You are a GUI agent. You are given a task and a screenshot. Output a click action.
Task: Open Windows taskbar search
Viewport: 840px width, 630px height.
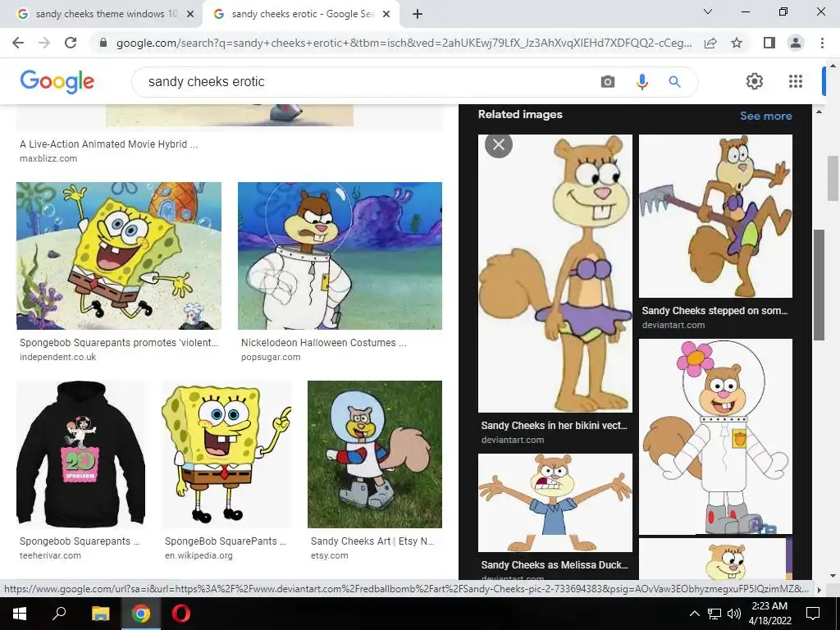59,614
